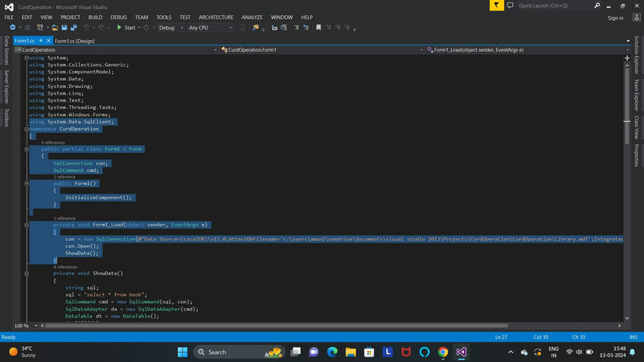Open the Solution Explorer side tab

(x=636, y=55)
